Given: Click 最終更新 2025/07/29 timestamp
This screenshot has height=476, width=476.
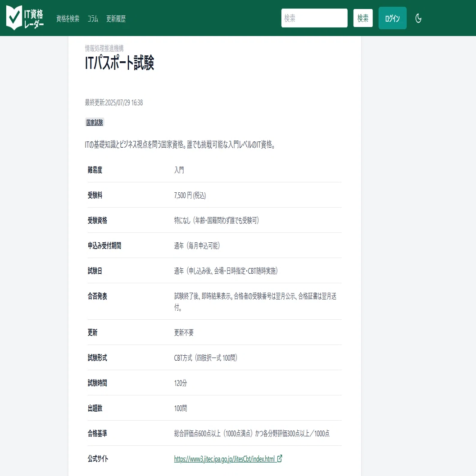Looking at the screenshot, I should (114, 103).
